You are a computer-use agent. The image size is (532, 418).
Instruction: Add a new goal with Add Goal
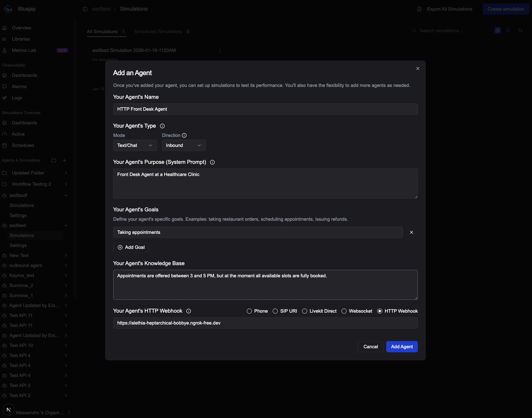(131, 247)
